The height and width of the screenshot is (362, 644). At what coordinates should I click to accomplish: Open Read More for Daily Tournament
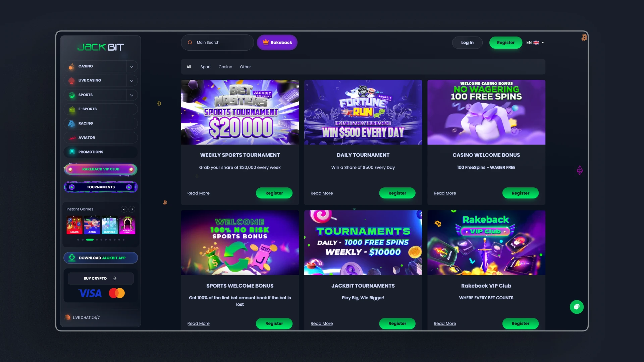[x=322, y=193]
